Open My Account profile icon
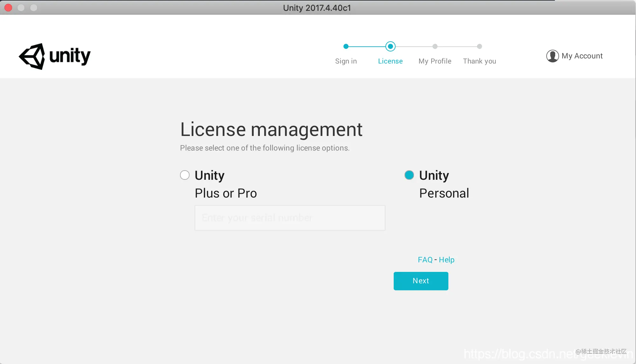 pos(552,56)
